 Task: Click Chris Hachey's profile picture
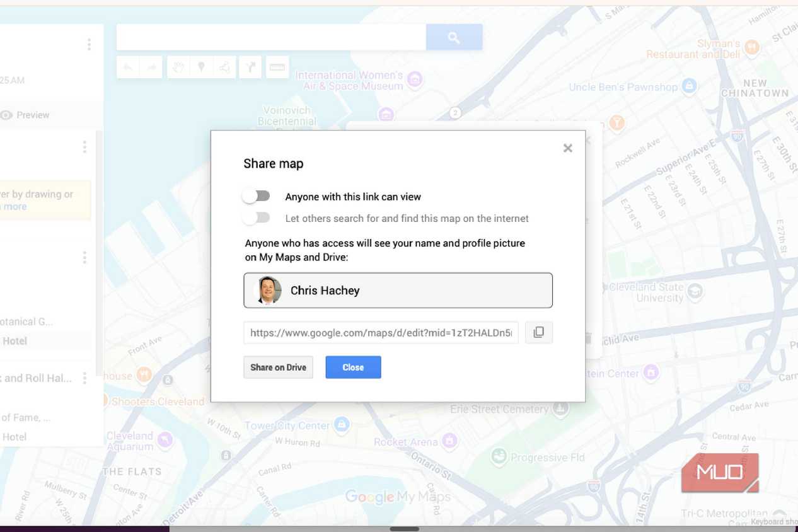point(268,291)
